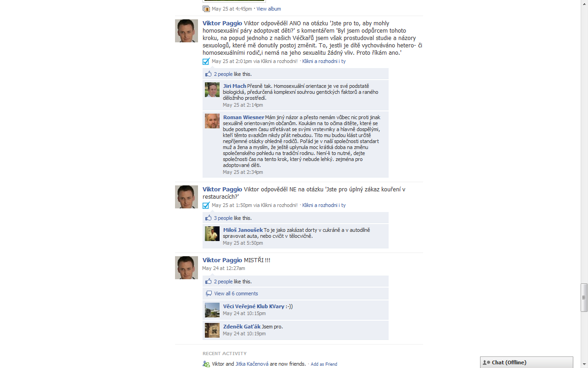Click the checkbox app icon under the smoking ban post
The width and height of the screenshot is (588, 368).
pos(206,205)
